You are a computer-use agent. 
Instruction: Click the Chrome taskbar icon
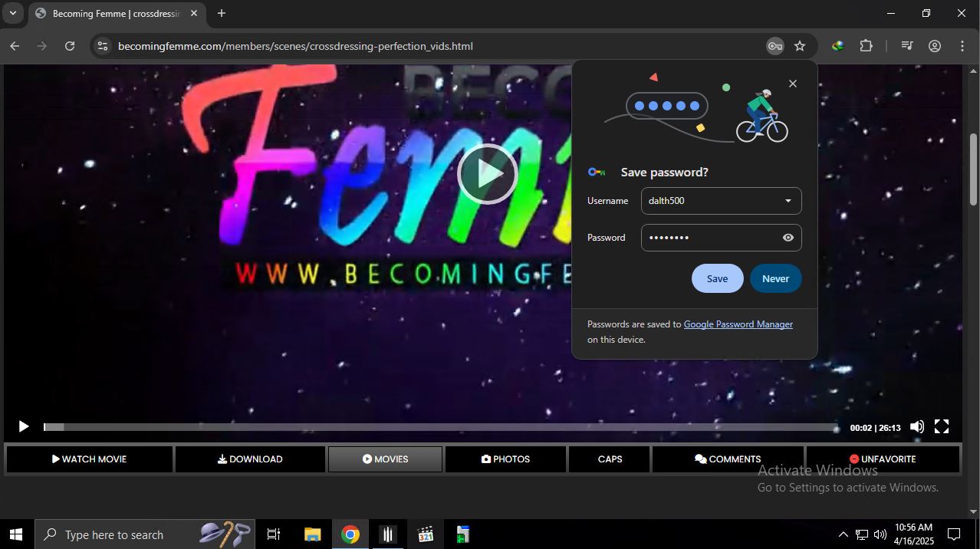(x=350, y=534)
